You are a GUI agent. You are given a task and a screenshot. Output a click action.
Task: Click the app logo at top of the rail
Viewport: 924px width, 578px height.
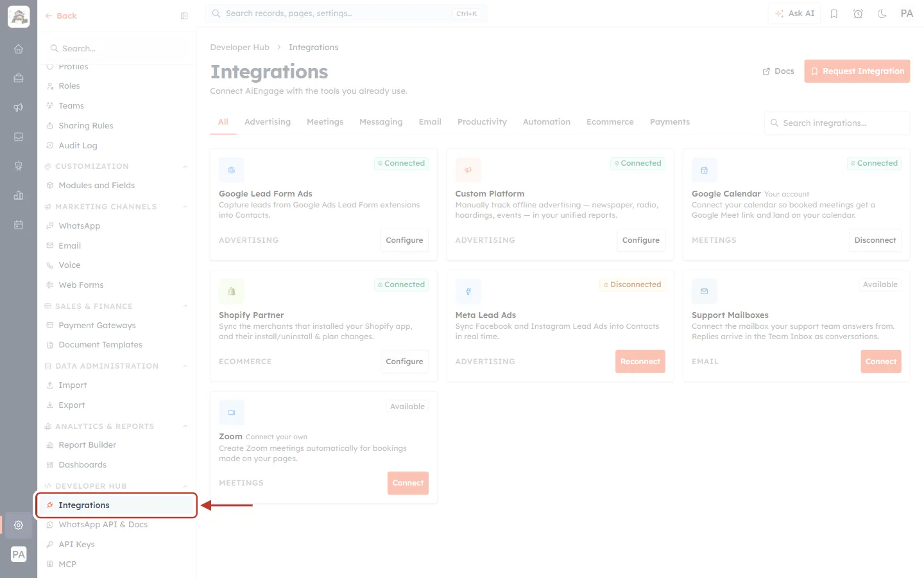pos(19,17)
